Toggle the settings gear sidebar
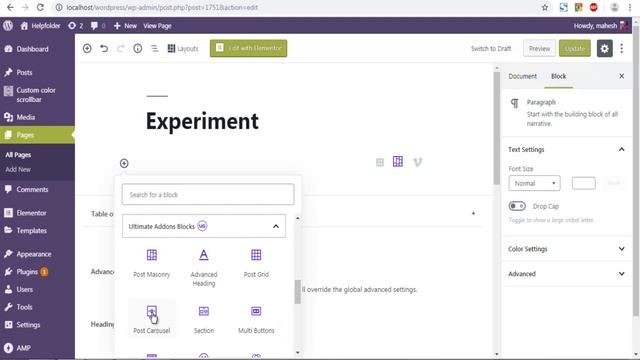This screenshot has height=360, width=640. point(604,48)
